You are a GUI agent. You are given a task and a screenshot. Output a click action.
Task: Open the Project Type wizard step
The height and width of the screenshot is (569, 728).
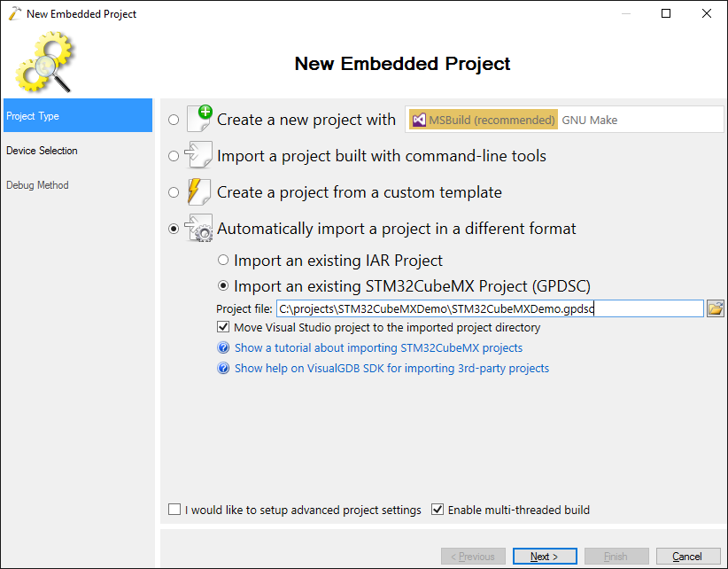(78, 115)
